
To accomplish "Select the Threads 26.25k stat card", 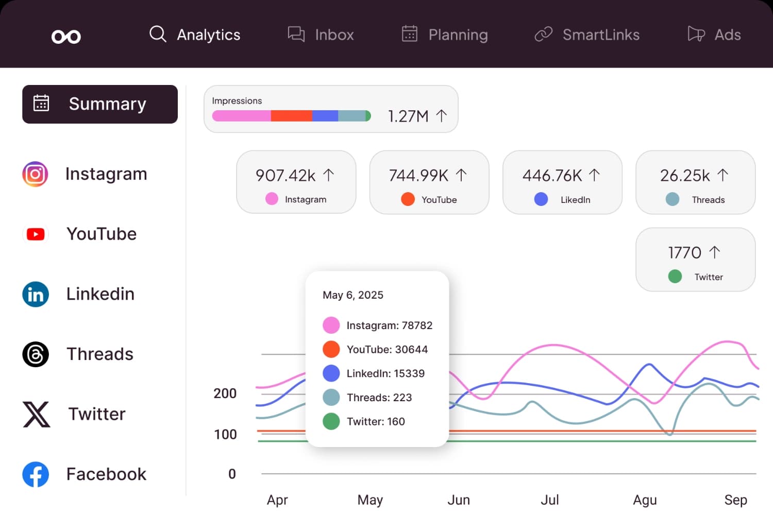I will coord(695,182).
